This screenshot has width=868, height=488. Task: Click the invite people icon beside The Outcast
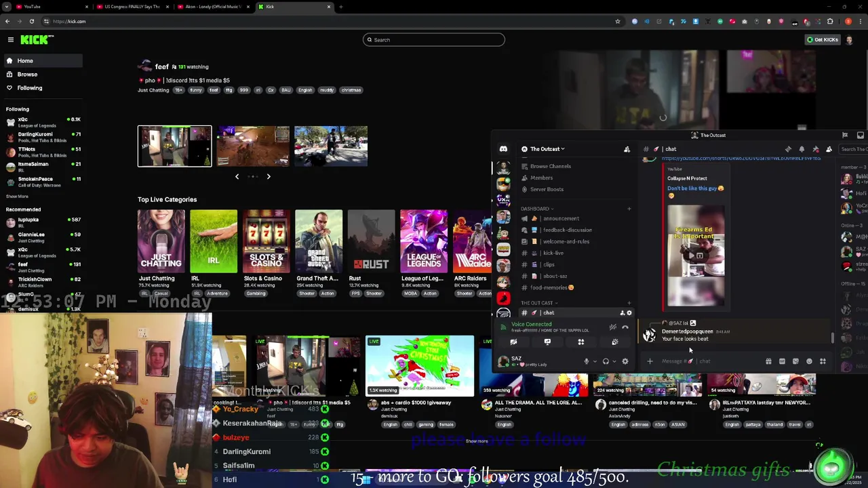coord(627,149)
